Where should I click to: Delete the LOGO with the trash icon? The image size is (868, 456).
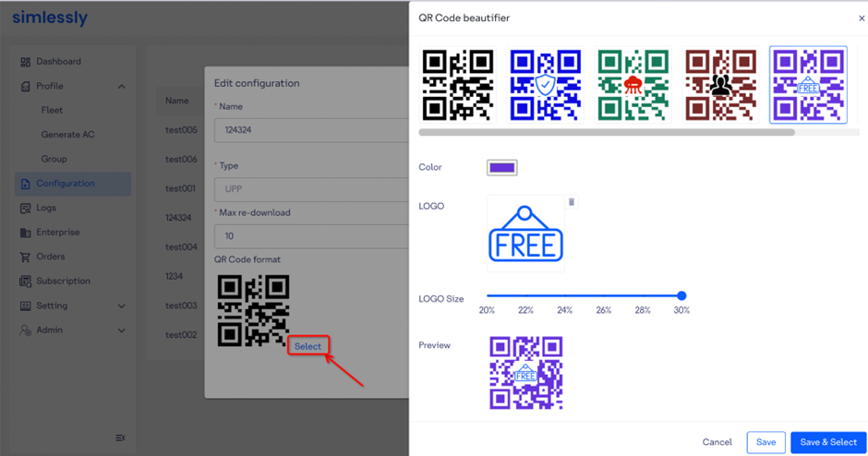point(572,202)
